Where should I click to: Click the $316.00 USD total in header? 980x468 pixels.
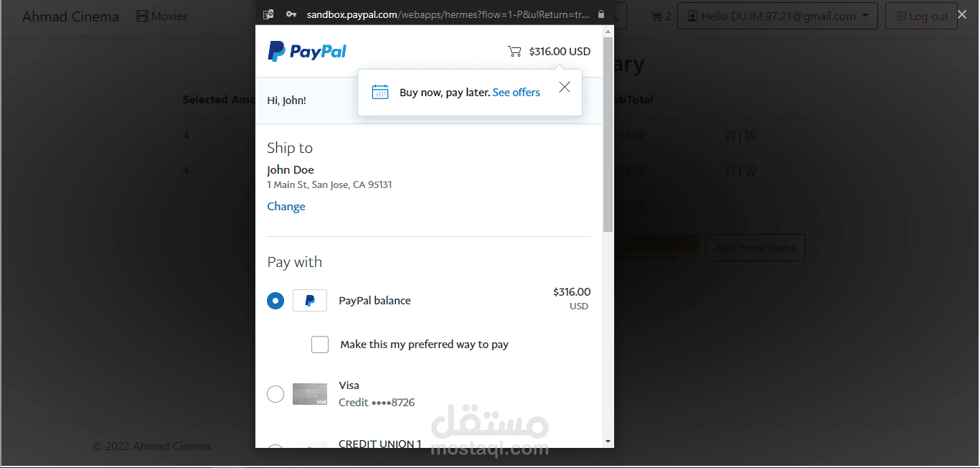(560, 51)
